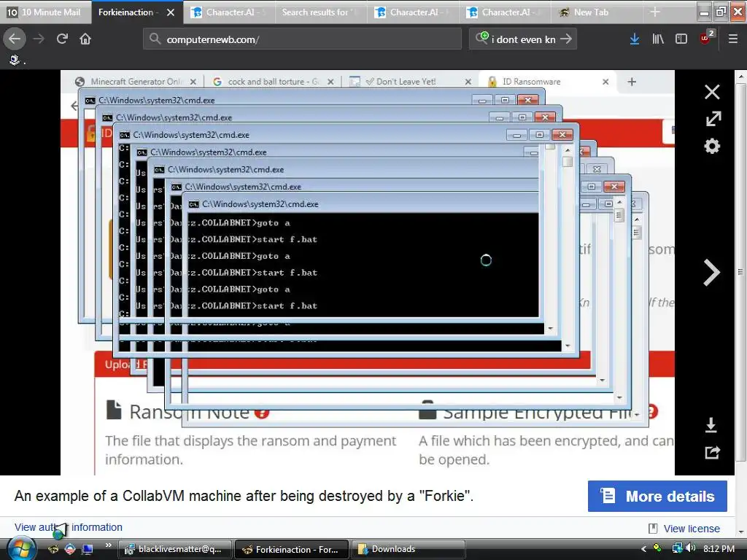Launch the round quick launch icon
Image resolution: width=747 pixels, height=560 pixels.
pyautogui.click(x=70, y=549)
